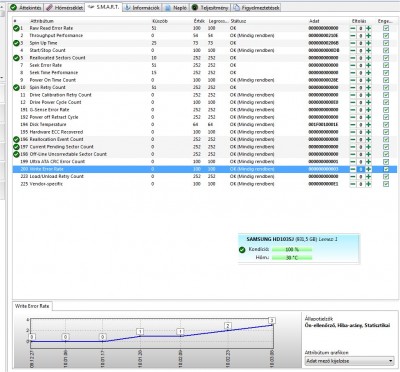Screen dimensions: 400x372
Task: Click the graph data point labeled 2
Action: [x=228, y=326]
